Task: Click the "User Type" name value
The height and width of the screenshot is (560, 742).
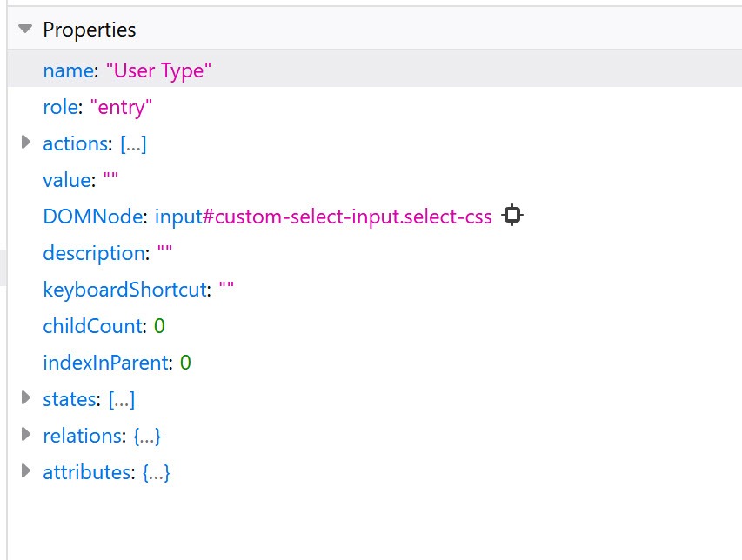Action: coord(159,70)
